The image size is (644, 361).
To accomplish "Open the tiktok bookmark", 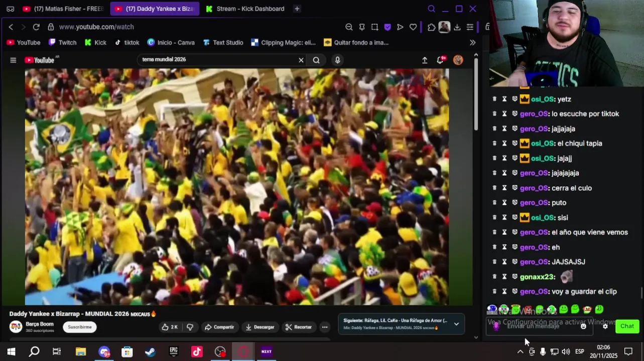I will (126, 43).
